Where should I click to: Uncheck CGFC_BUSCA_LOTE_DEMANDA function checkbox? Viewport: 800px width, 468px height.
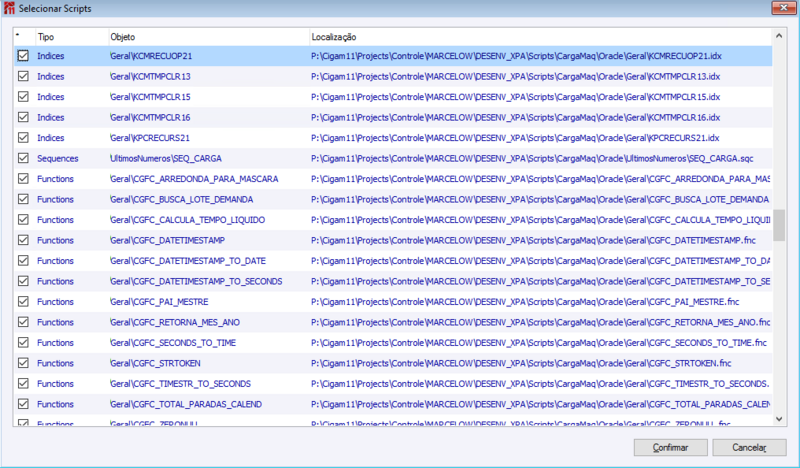pos(23,199)
